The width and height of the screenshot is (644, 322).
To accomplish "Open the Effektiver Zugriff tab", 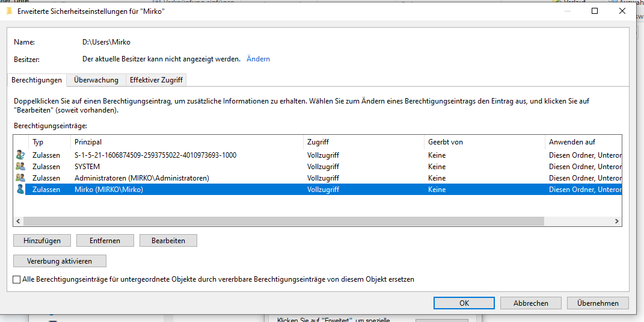I will tap(156, 80).
